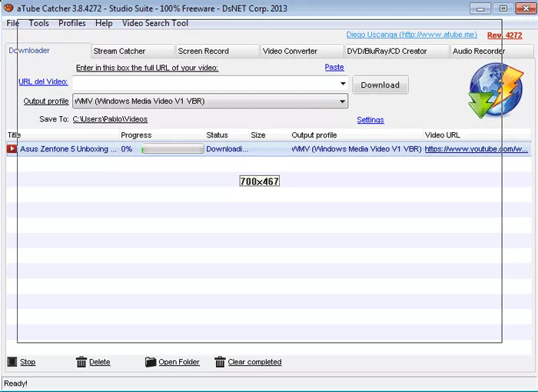Open the Output profile WMV dropdown
This screenshot has width=538, height=392.
point(211,101)
